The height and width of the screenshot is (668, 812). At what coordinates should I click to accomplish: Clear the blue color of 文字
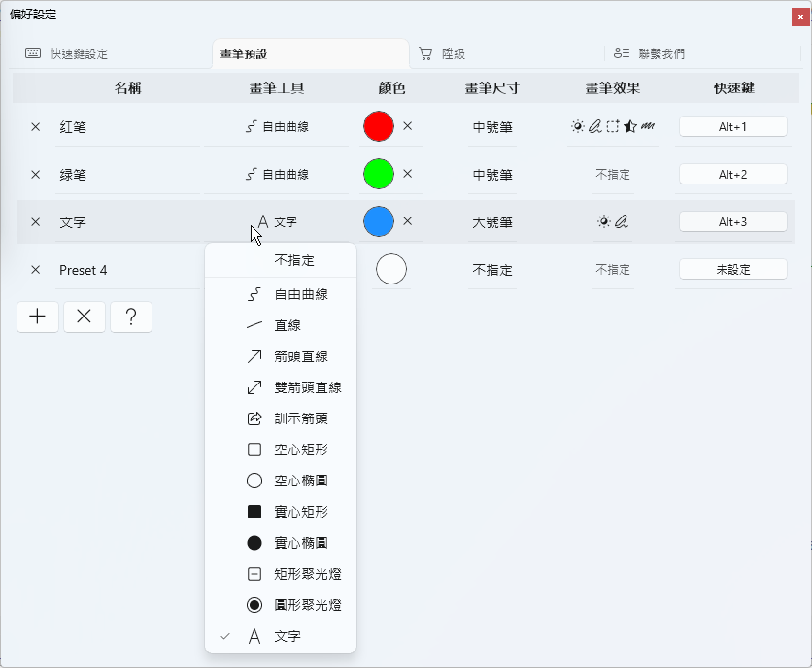408,221
